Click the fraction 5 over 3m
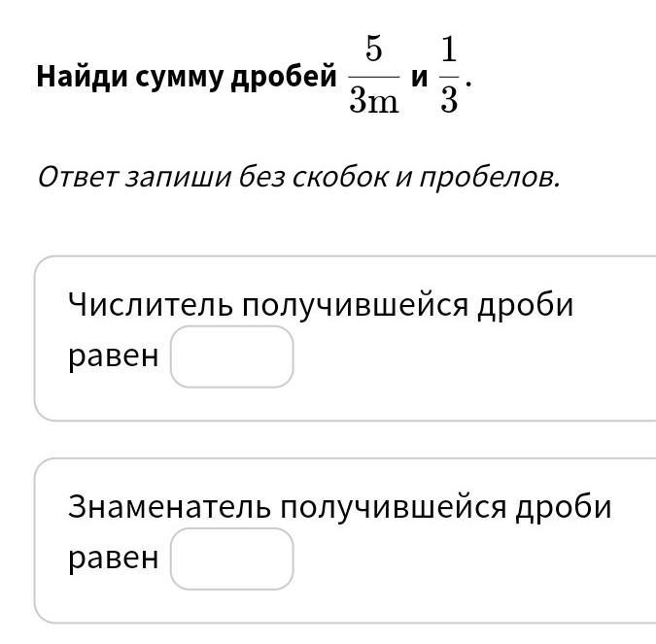Screen dimensions: 656x644 [x=374, y=76]
